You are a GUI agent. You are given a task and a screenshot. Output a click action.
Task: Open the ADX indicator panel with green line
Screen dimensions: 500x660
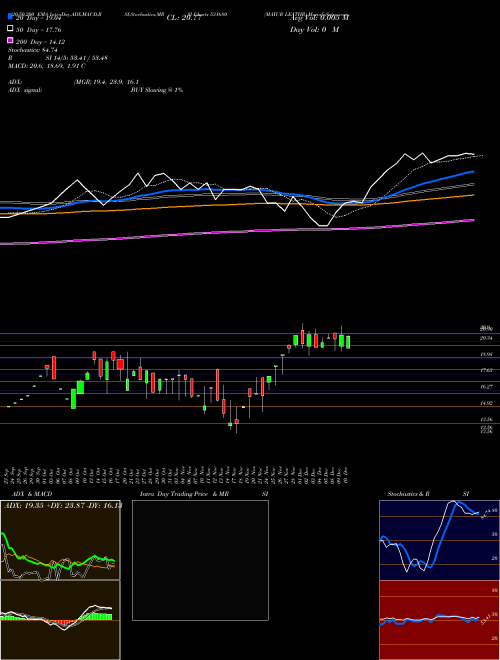click(60, 540)
